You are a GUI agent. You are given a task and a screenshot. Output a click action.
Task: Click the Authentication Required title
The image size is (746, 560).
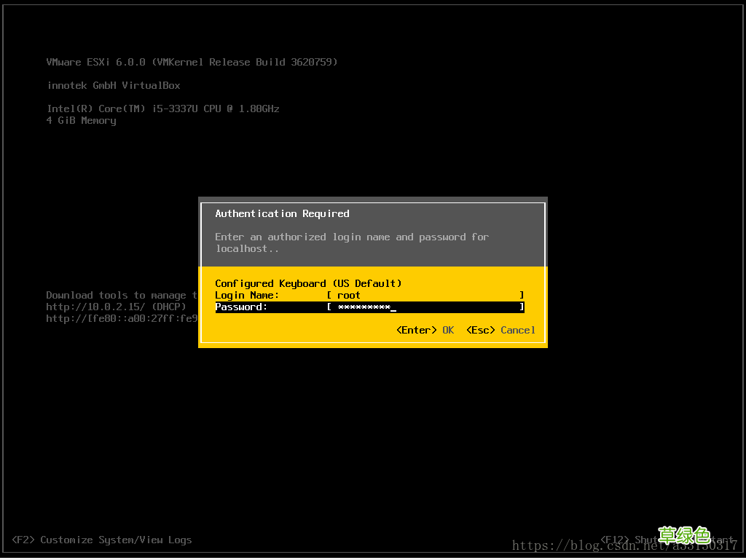pos(282,213)
